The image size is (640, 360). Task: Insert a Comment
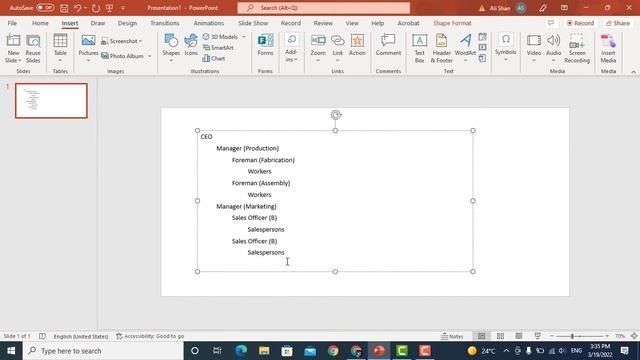pos(388,45)
